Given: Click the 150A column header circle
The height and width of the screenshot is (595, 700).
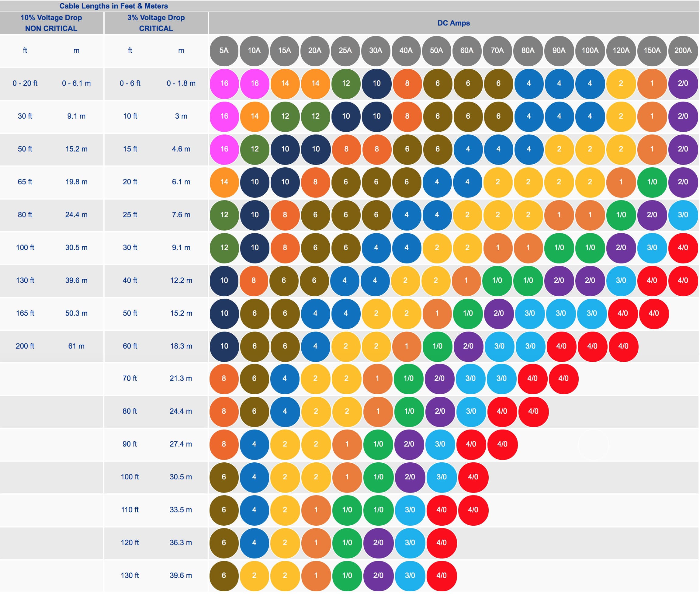Looking at the screenshot, I should [x=652, y=50].
